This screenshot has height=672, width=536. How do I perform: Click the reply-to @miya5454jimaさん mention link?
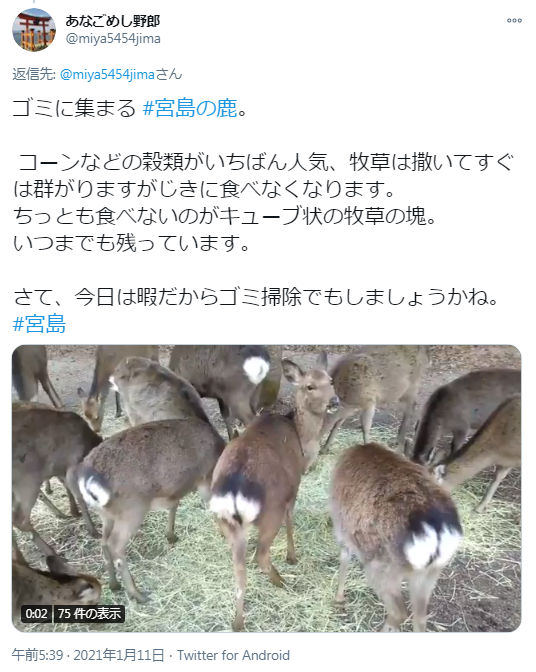(121, 75)
